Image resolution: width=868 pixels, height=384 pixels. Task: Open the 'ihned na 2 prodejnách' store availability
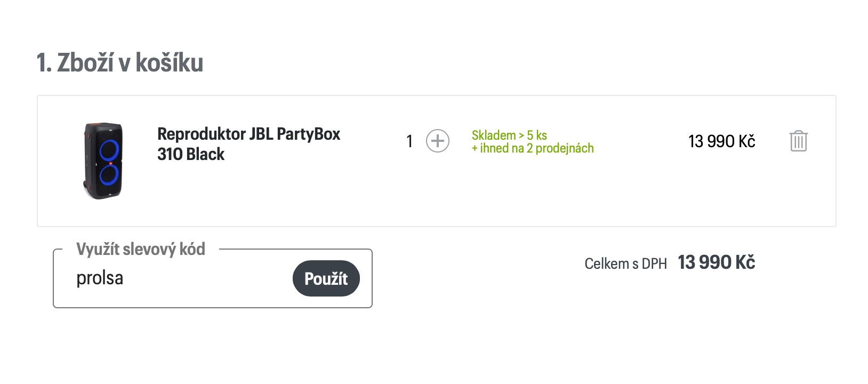coord(535,148)
